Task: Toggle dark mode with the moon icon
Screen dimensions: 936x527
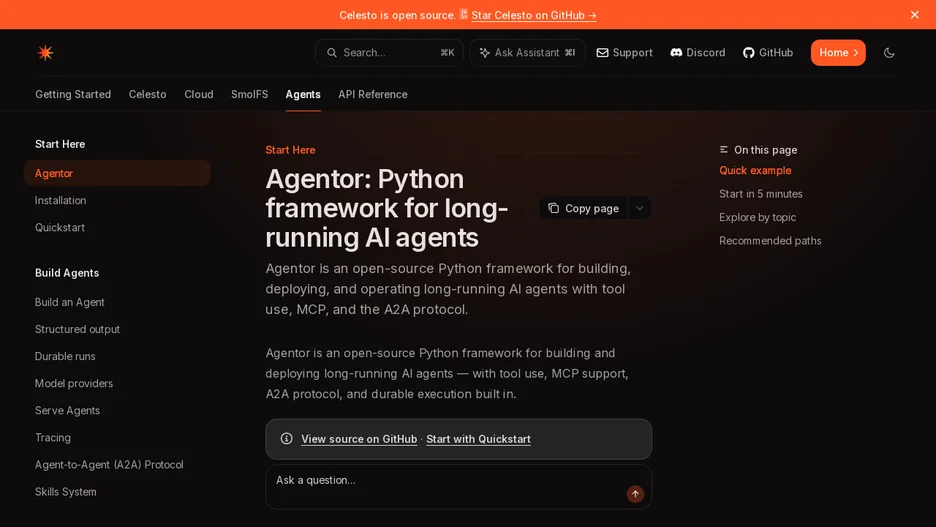Action: [889, 53]
